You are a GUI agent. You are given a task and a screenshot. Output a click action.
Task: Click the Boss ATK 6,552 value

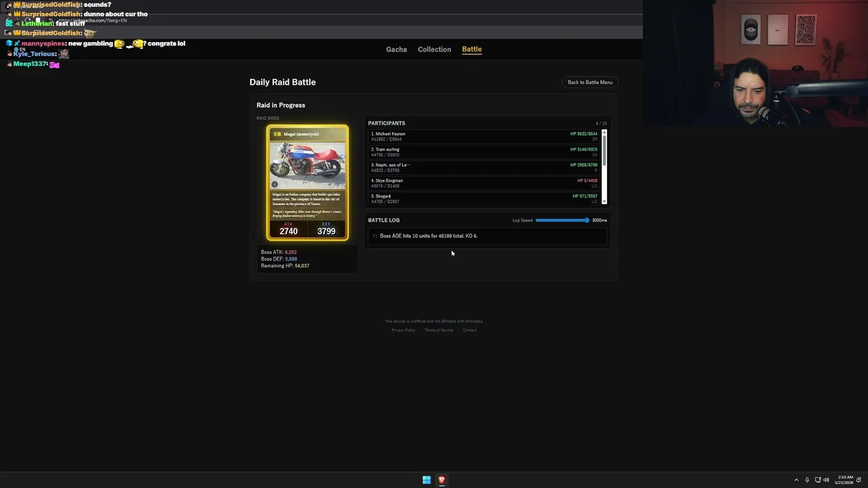[x=290, y=252]
